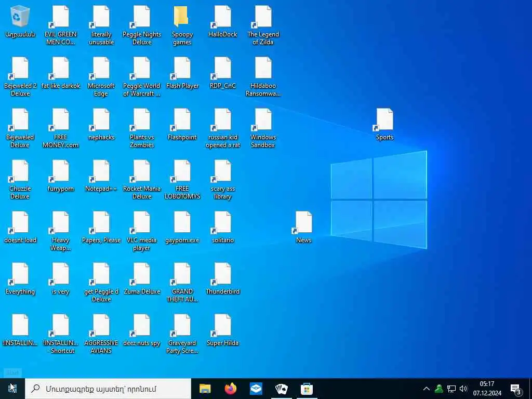The image size is (532, 399).
Task: Select the Everything shortcut
Action: (x=20, y=279)
